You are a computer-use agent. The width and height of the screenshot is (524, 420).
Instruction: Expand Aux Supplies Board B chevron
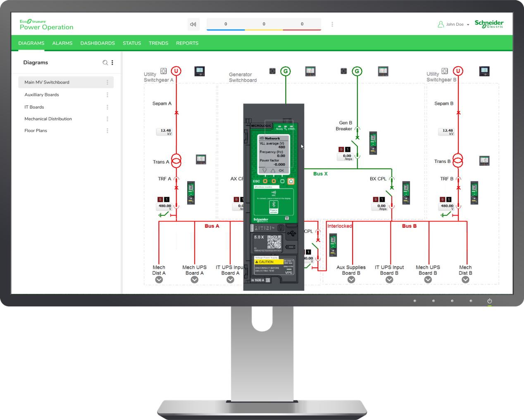point(351,280)
